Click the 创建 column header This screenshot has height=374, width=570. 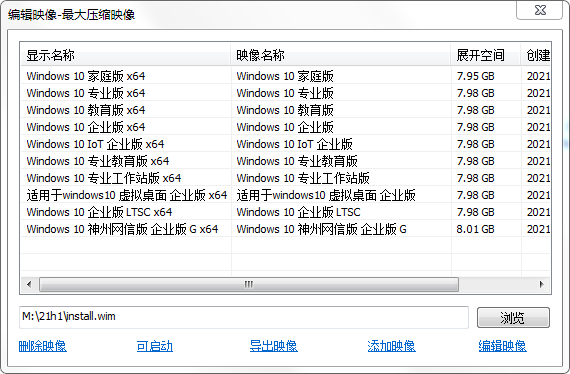coord(536,56)
